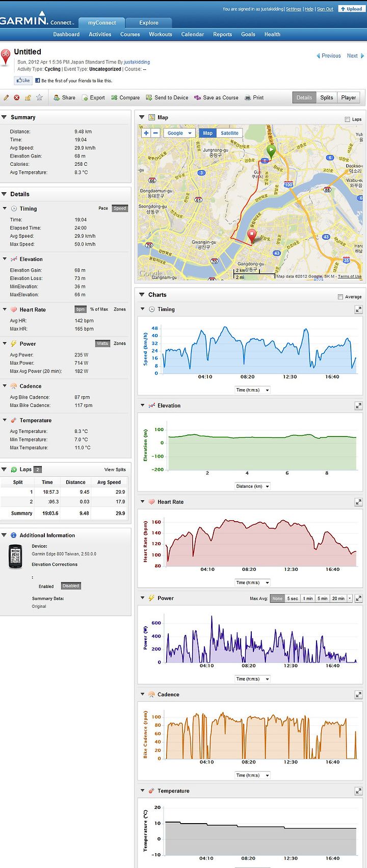The width and height of the screenshot is (367, 868).
Task: Switch map to Satellite view
Action: click(x=229, y=133)
